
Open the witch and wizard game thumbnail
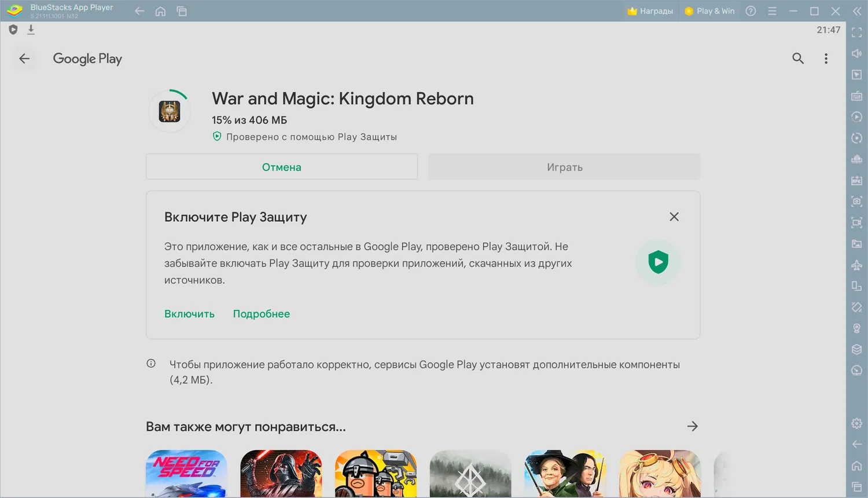[x=565, y=474]
